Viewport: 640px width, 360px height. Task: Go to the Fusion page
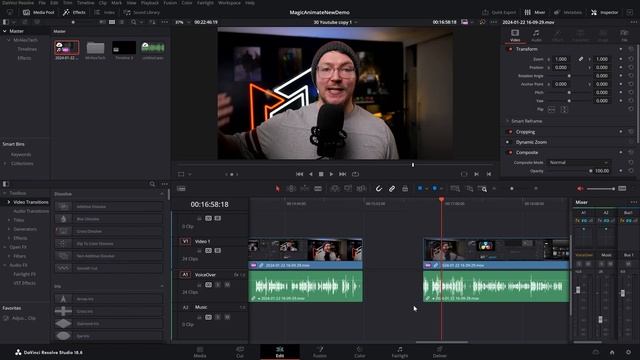(320, 352)
